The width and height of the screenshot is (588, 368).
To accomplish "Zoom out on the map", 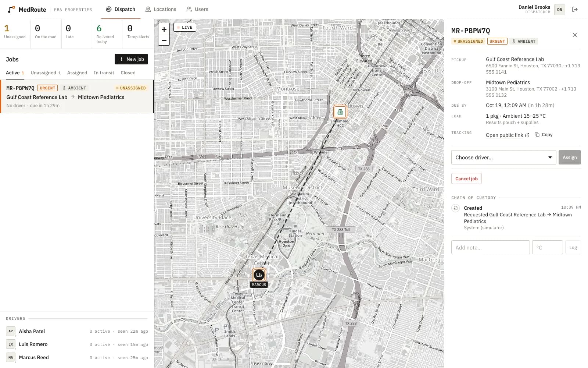I will 164,40.
